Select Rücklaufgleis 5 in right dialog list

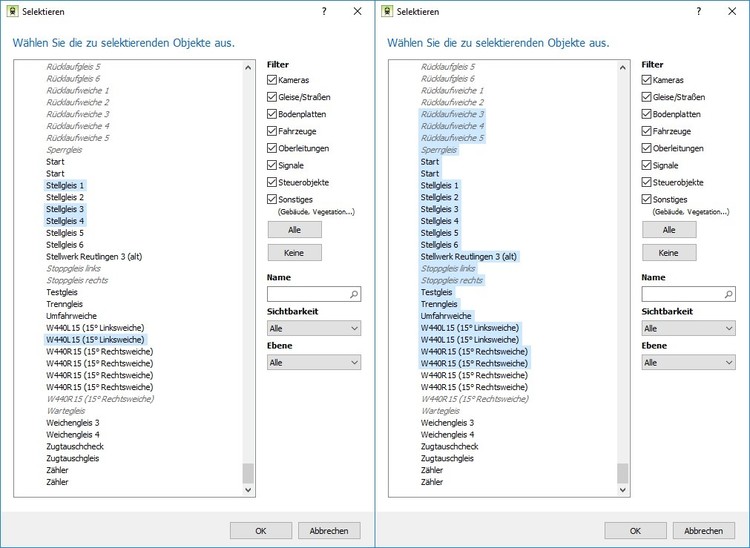pos(448,66)
